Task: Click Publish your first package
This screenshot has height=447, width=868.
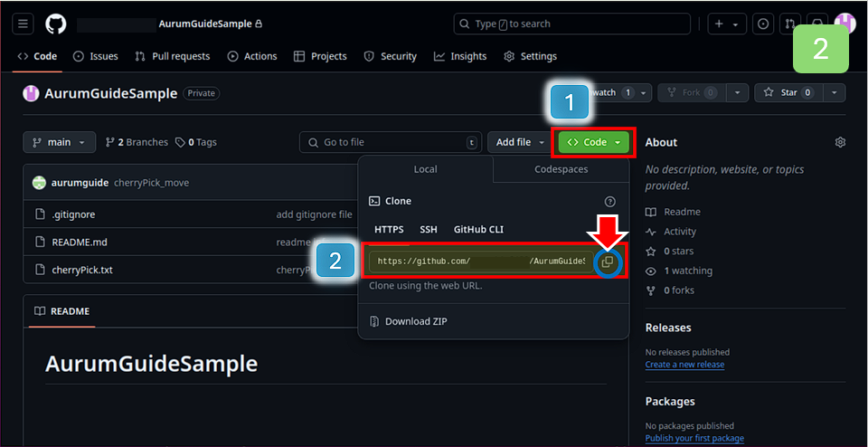Action: coord(694,438)
